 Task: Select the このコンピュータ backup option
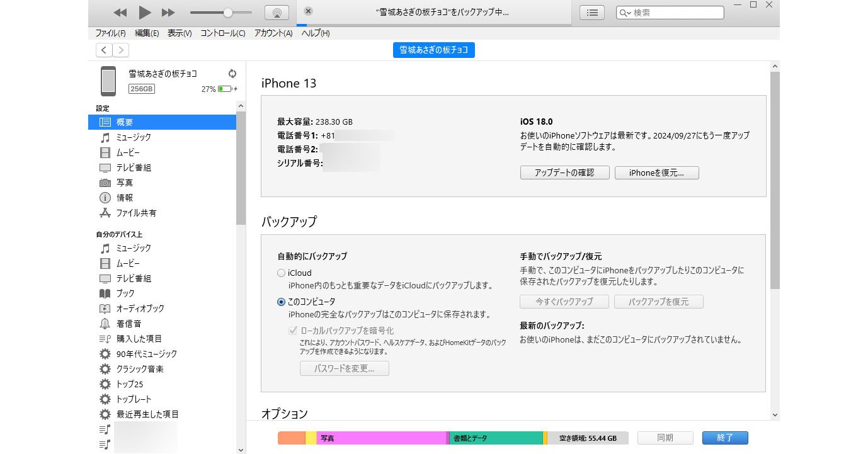click(281, 301)
